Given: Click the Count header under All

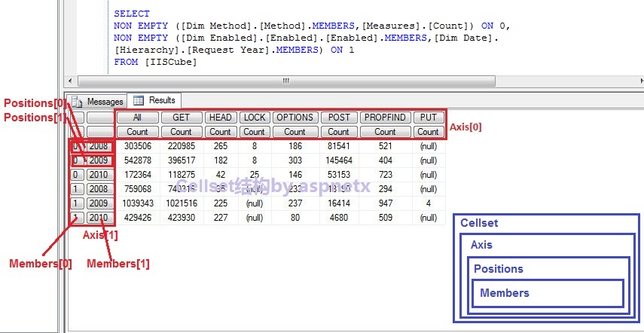Looking at the screenshot, I should (137, 132).
